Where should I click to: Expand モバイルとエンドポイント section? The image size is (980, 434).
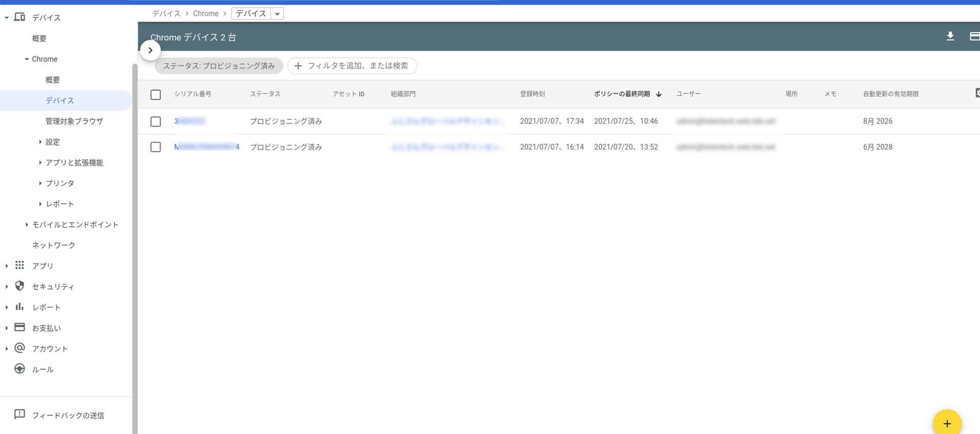tap(27, 224)
